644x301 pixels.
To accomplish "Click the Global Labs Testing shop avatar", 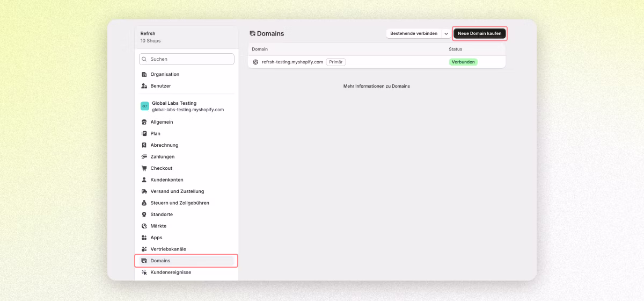I will tap(145, 106).
